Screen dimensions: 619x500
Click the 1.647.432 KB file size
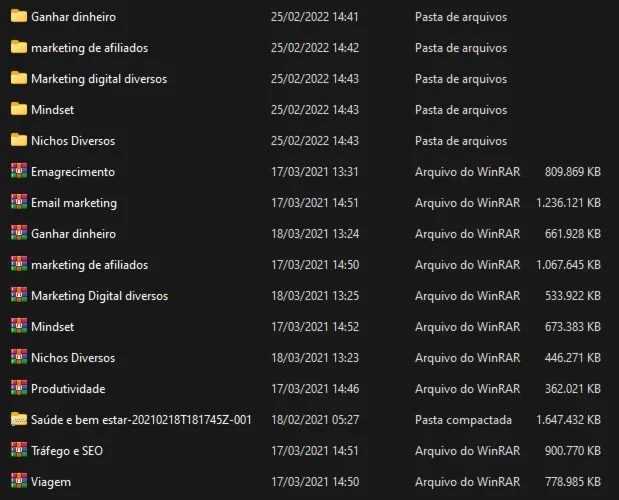tap(568, 419)
